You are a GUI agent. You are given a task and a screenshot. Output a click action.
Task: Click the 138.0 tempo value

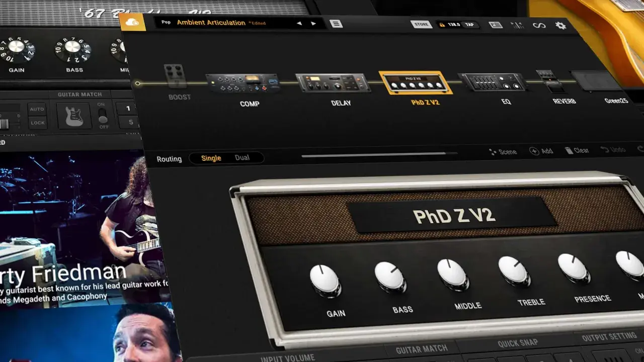(x=454, y=25)
